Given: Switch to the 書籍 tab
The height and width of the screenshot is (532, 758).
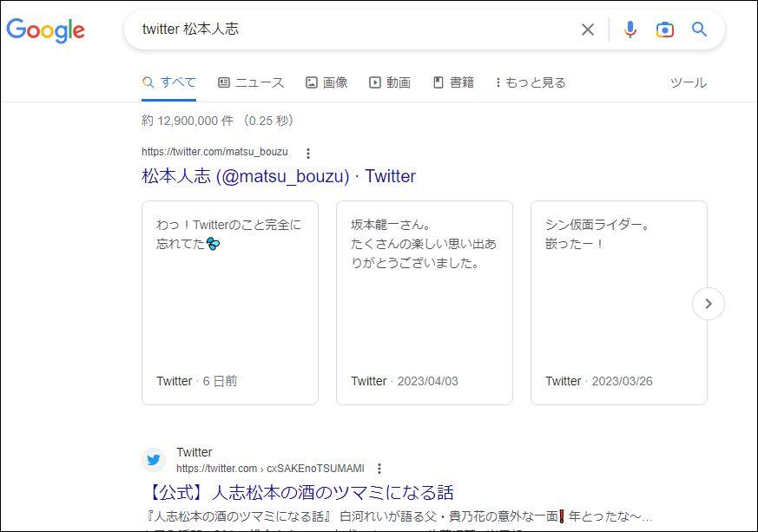Looking at the screenshot, I should click(x=453, y=82).
